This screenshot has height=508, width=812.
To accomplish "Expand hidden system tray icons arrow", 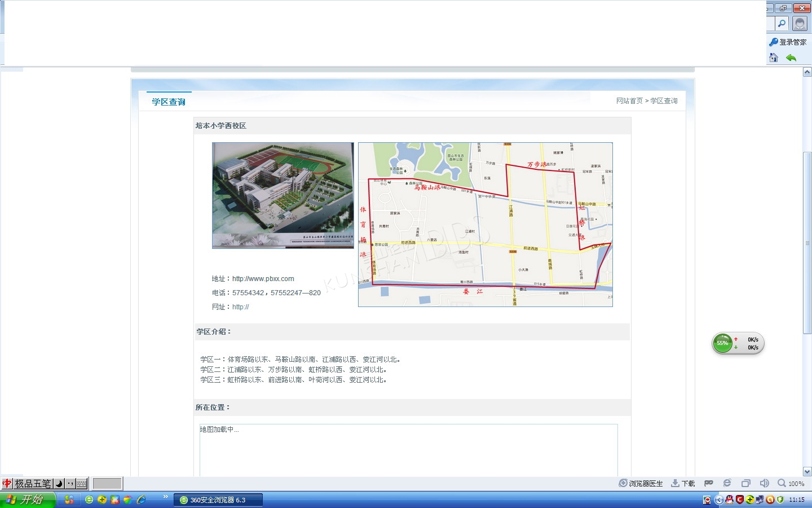I will (x=719, y=500).
